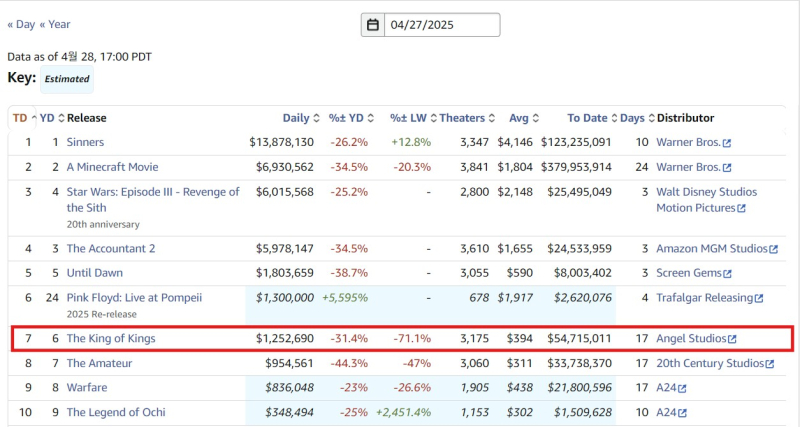Viewport: 800px width, 427px height.
Task: Open external link icon next to Angel Studios
Action: (732, 339)
